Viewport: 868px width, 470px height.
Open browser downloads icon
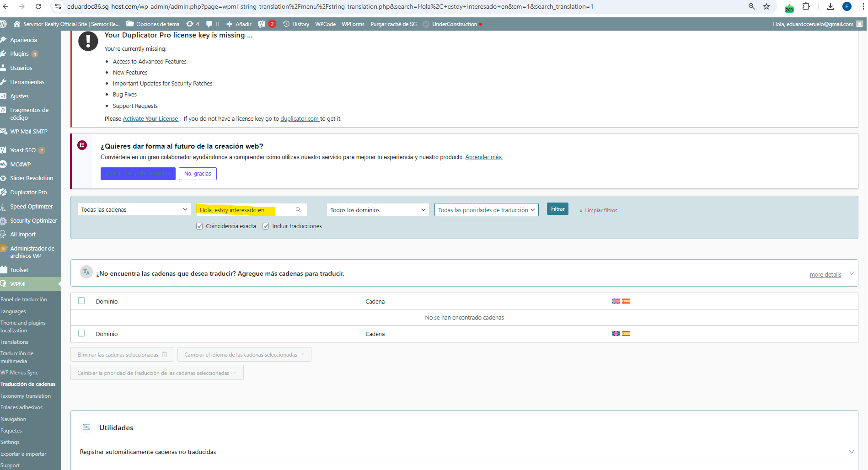tap(830, 6)
